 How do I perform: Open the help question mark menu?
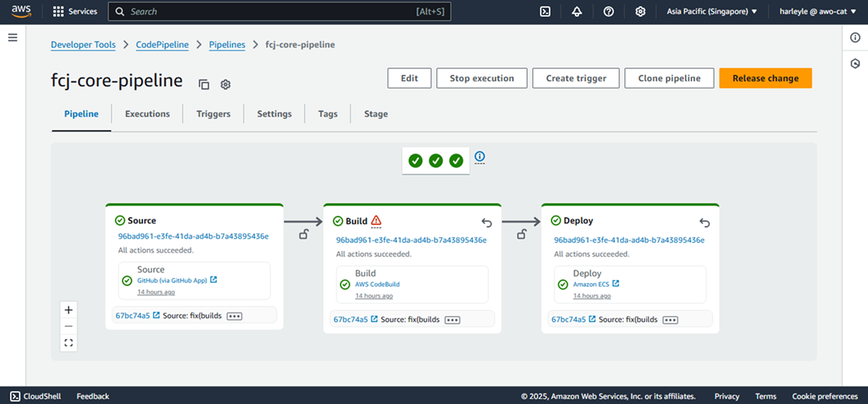click(x=609, y=11)
